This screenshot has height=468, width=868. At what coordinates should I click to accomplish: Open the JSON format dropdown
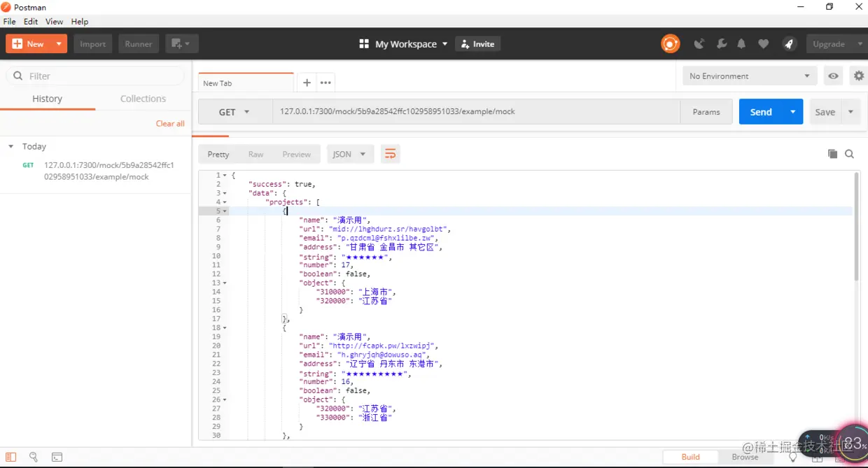[x=350, y=154]
